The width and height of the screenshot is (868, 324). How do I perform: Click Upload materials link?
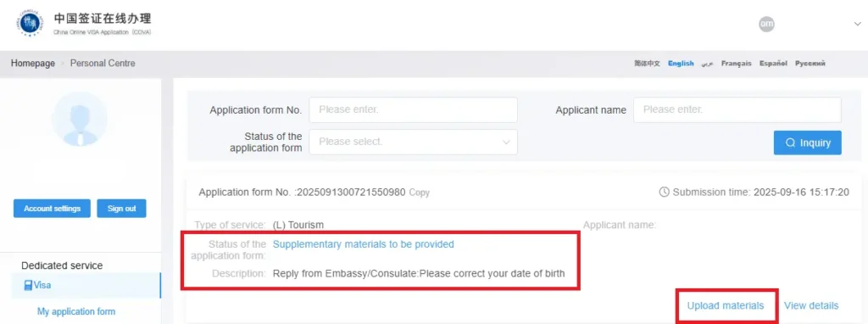click(x=726, y=305)
